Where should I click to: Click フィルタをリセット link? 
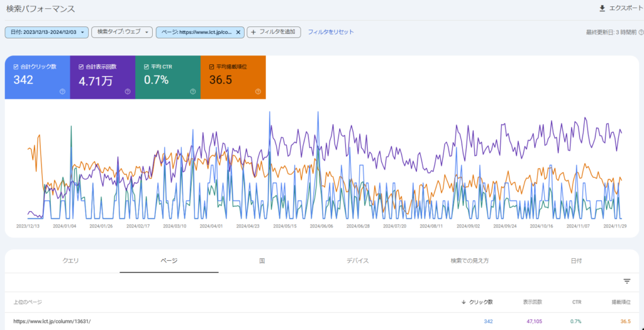tap(331, 31)
